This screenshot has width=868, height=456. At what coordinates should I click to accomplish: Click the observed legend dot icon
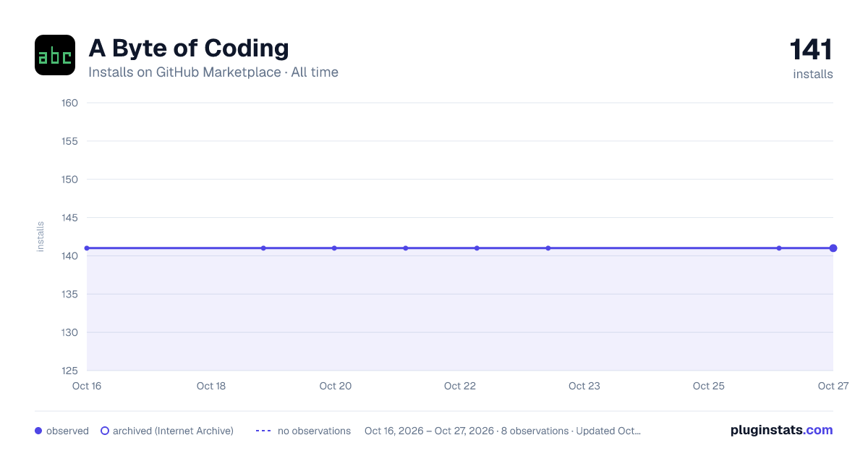tap(38, 431)
